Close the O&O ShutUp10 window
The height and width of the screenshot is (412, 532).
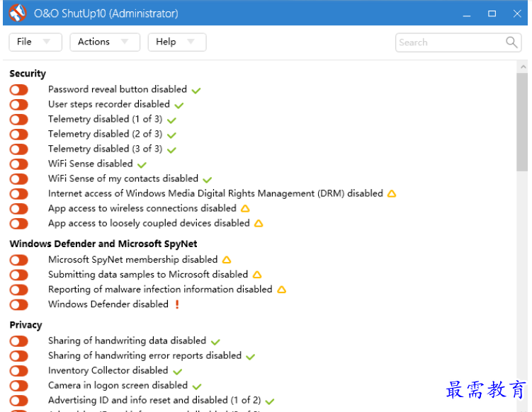(x=517, y=14)
